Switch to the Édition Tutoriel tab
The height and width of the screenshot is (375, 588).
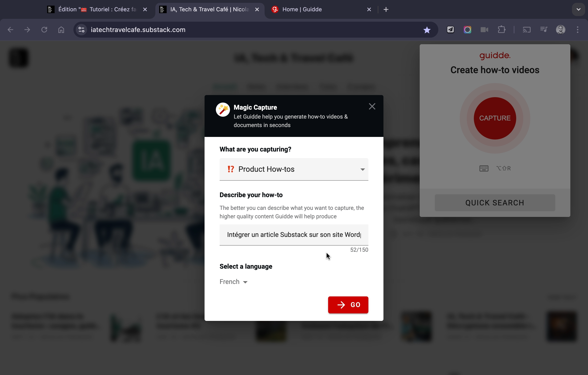tap(97, 9)
